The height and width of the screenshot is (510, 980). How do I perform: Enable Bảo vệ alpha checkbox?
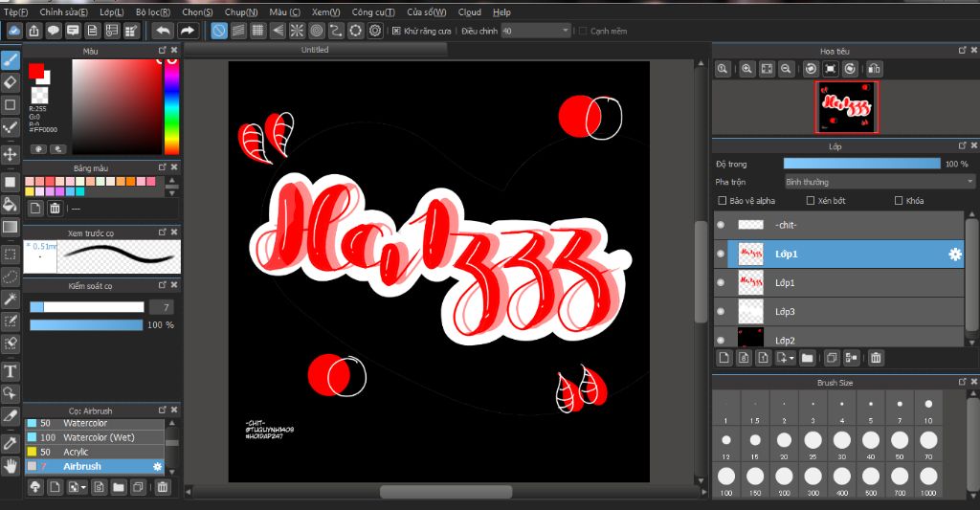point(722,201)
